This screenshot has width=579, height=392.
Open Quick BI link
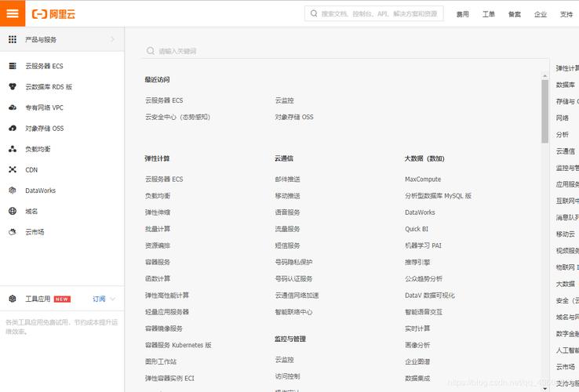point(417,229)
